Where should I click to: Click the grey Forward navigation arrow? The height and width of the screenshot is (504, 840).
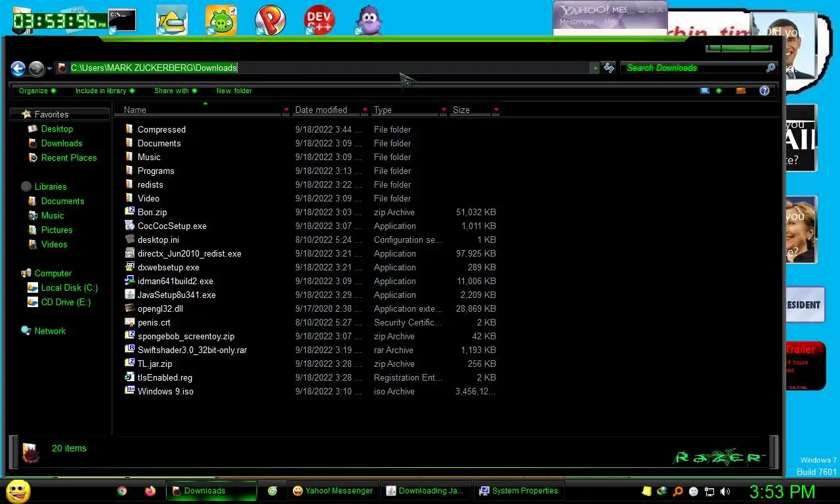pos(37,68)
